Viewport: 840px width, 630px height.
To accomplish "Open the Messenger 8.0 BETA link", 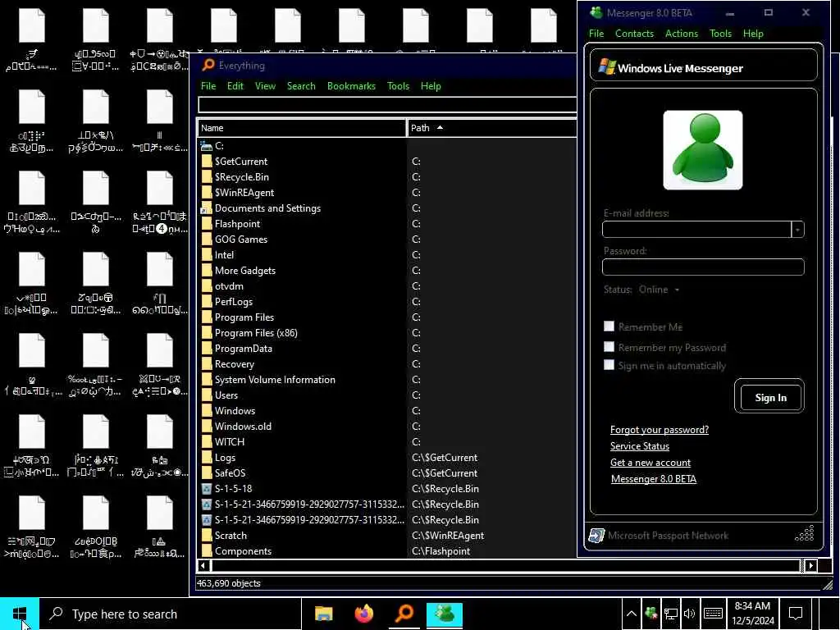I will point(654,479).
